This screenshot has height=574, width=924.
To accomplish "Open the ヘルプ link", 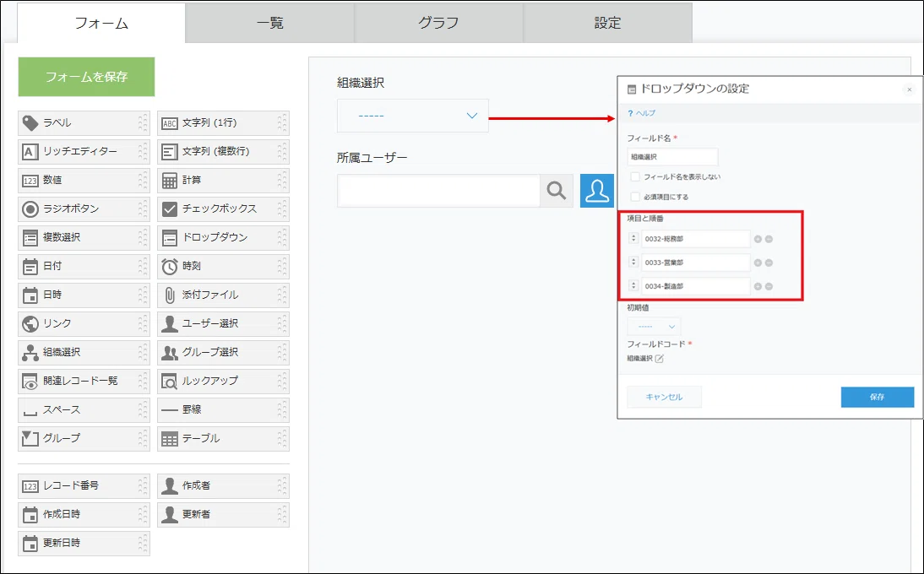I will (642, 113).
